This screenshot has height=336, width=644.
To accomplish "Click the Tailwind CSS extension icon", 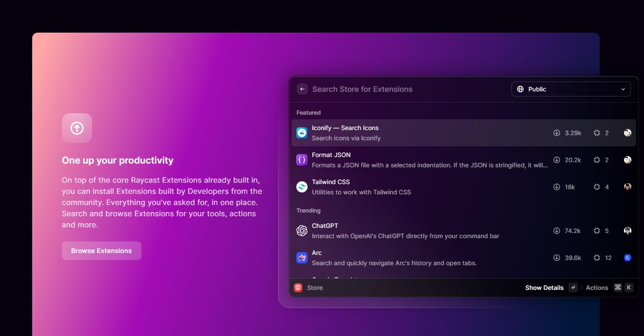I will [302, 187].
